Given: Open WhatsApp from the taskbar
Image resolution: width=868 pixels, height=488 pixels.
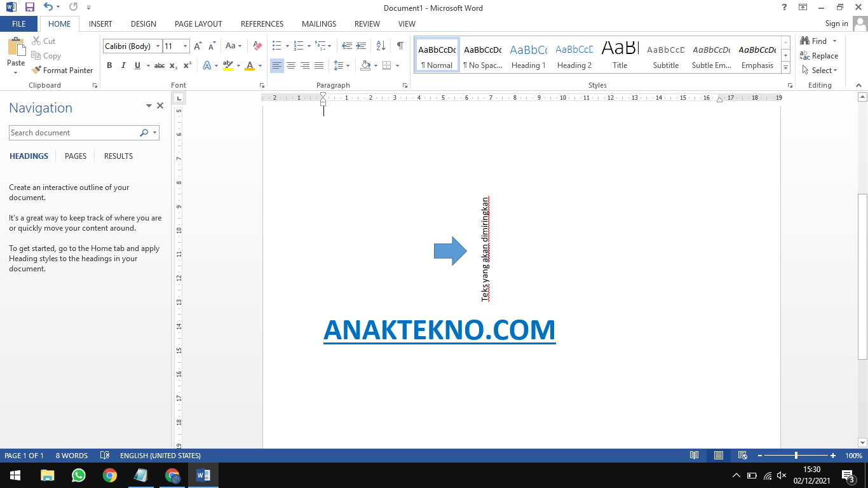Looking at the screenshot, I should click(79, 475).
